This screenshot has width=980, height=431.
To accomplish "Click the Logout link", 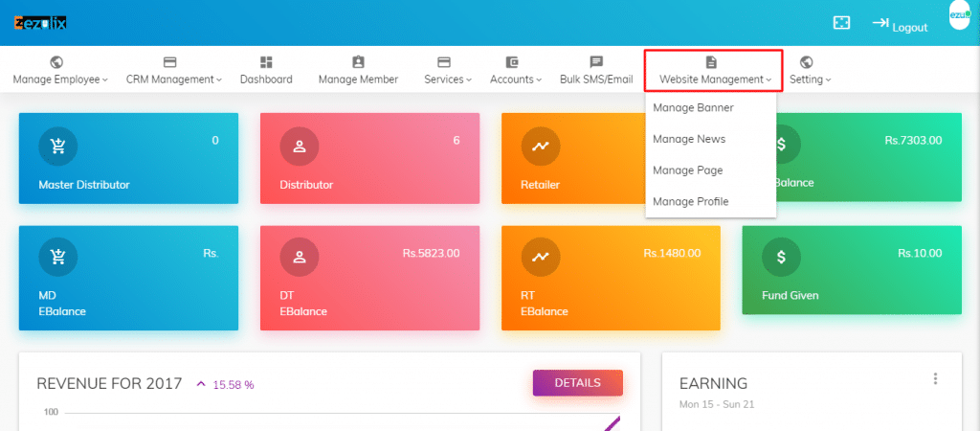I will point(909,28).
